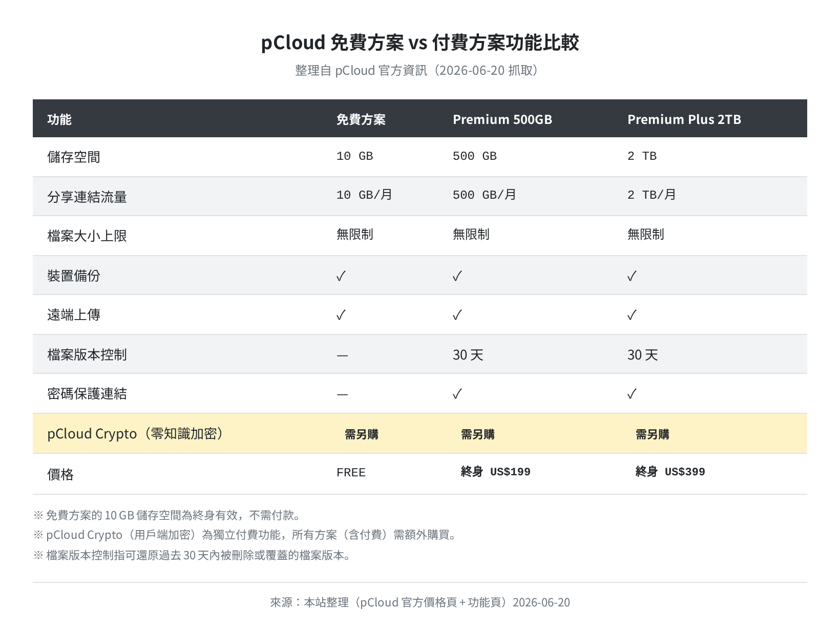Click the '10 GB/月' traffic cell
This screenshot has width=840, height=631.
(364, 195)
